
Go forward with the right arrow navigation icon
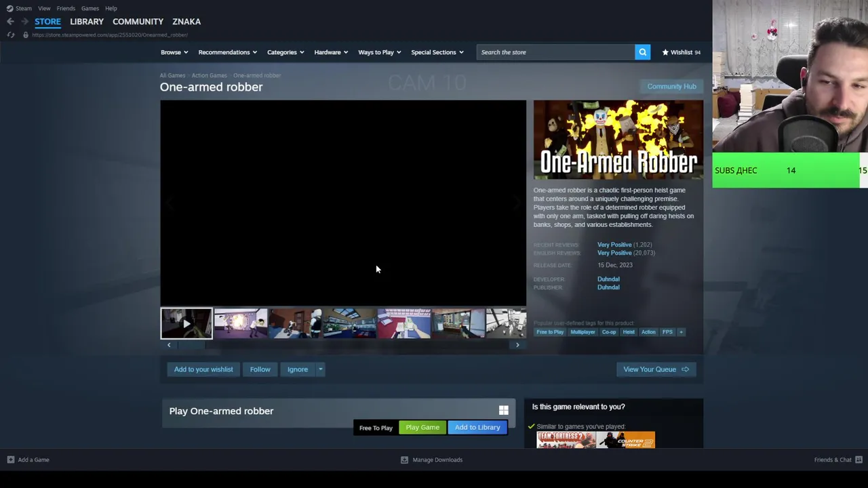pyautogui.click(x=24, y=22)
